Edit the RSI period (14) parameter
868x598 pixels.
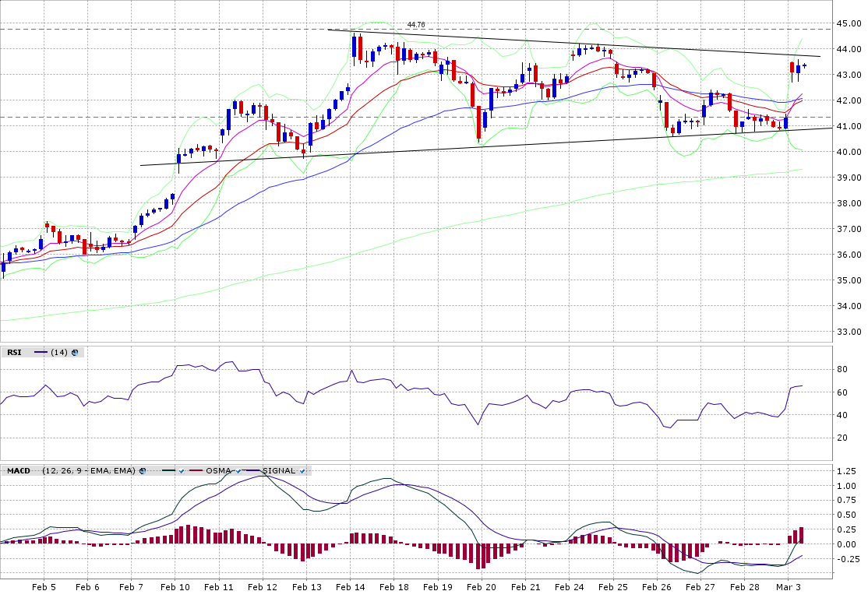pos(59,353)
